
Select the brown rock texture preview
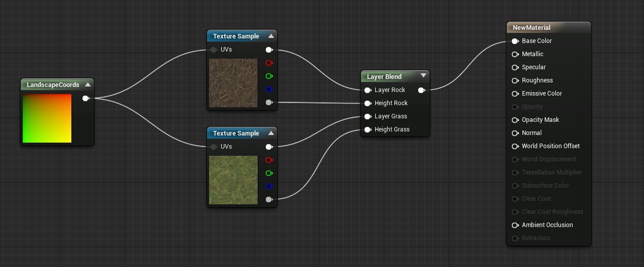233,83
